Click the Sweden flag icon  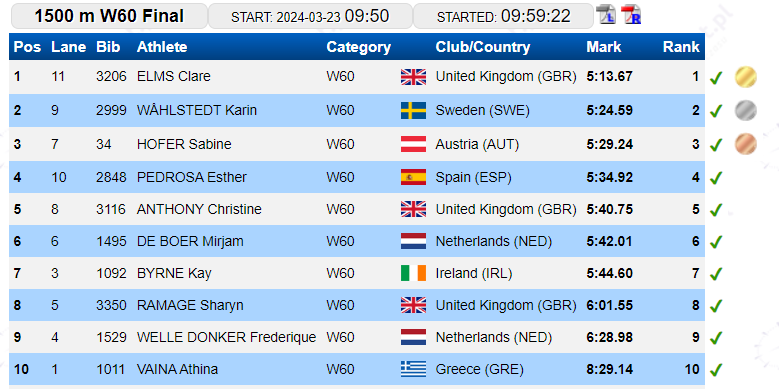tap(413, 110)
